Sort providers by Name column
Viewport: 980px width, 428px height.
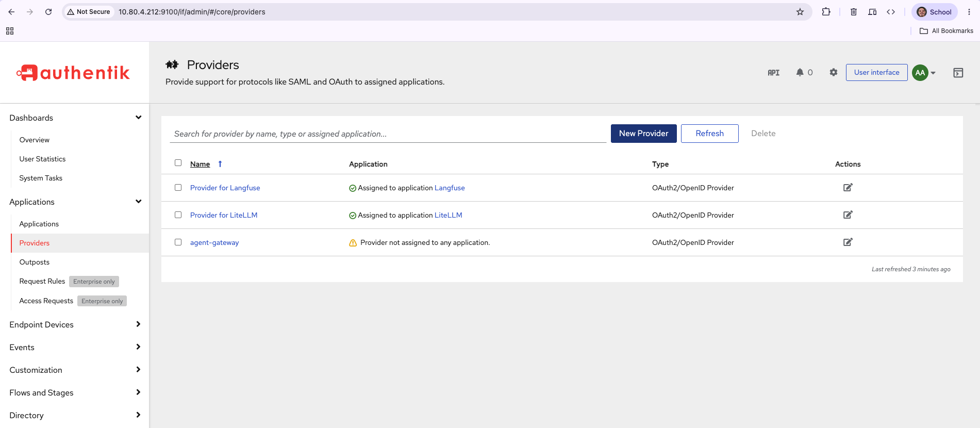click(200, 164)
